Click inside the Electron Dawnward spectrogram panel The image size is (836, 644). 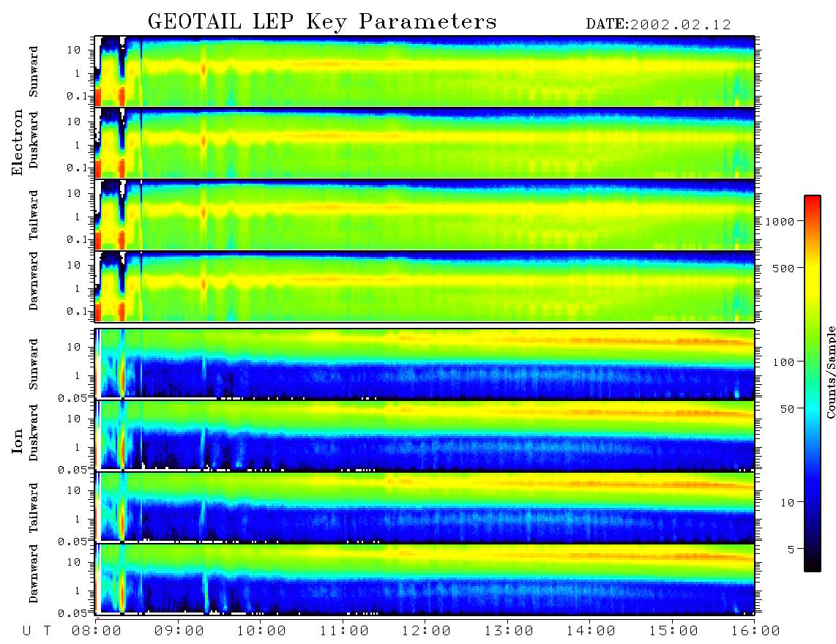(x=425, y=286)
